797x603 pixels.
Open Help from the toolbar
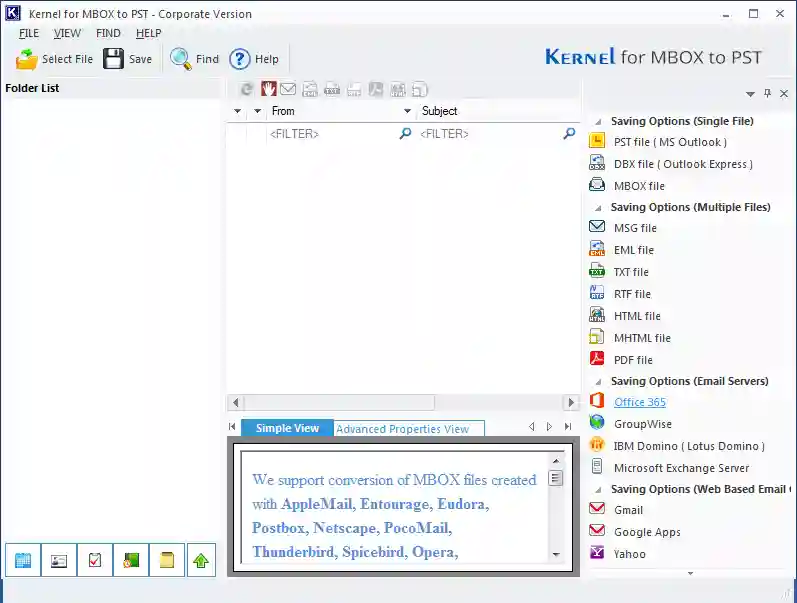pyautogui.click(x=239, y=59)
